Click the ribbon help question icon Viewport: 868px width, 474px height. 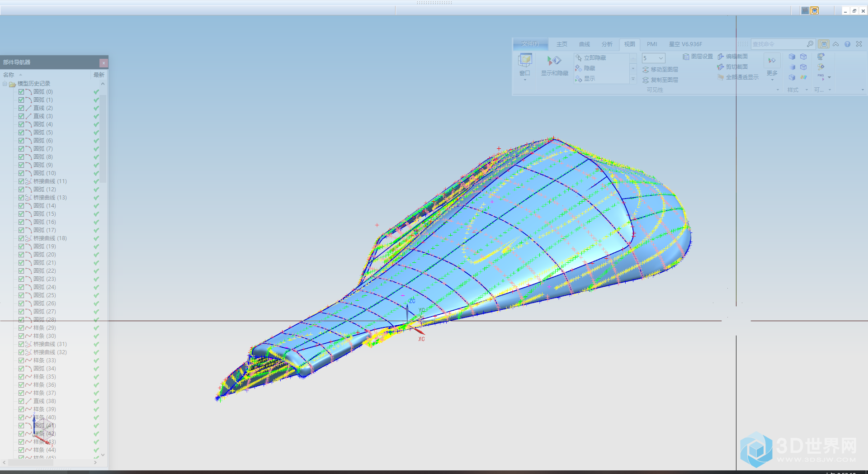point(847,44)
